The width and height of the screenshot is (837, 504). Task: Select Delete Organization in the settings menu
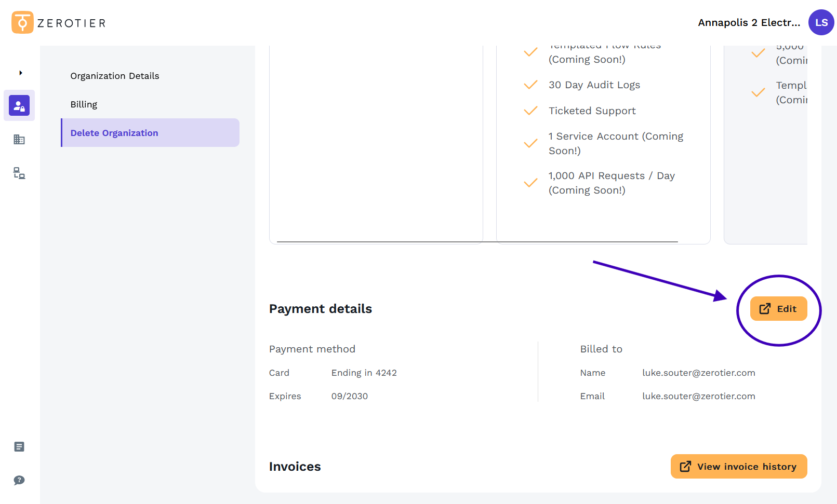(114, 132)
